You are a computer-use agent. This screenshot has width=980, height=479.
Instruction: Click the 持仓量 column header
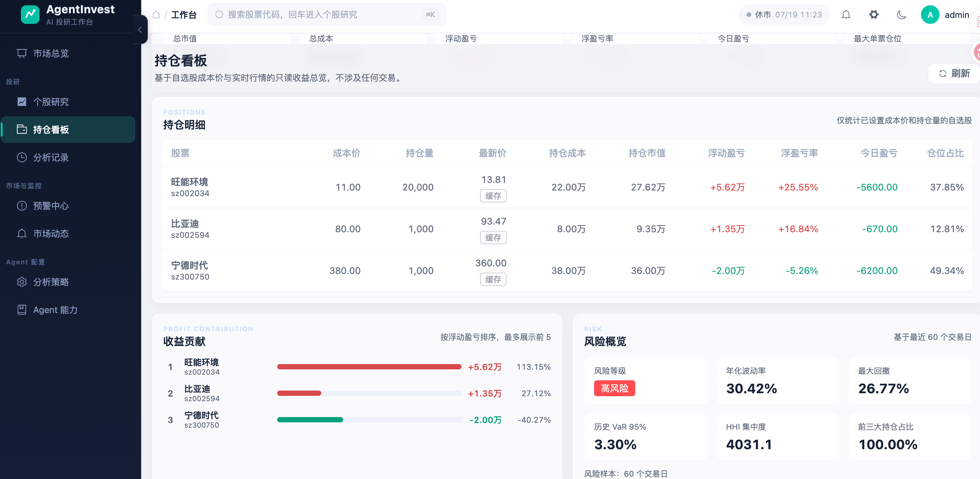coord(419,153)
